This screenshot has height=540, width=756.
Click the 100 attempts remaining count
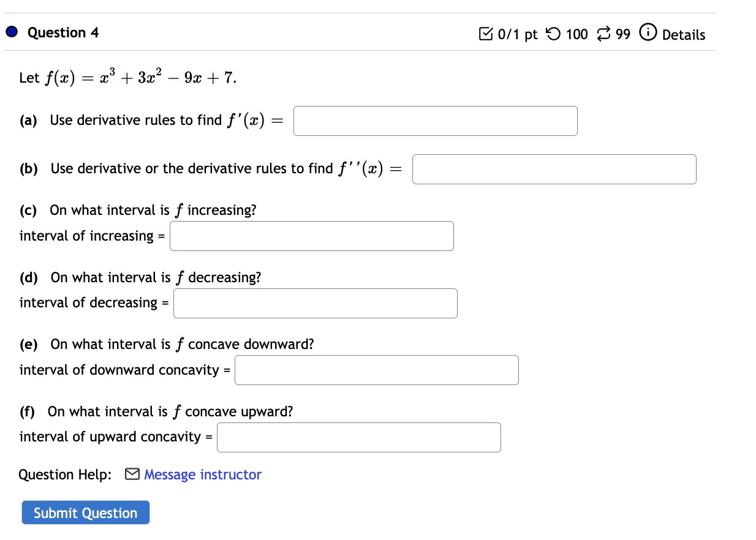click(x=576, y=34)
